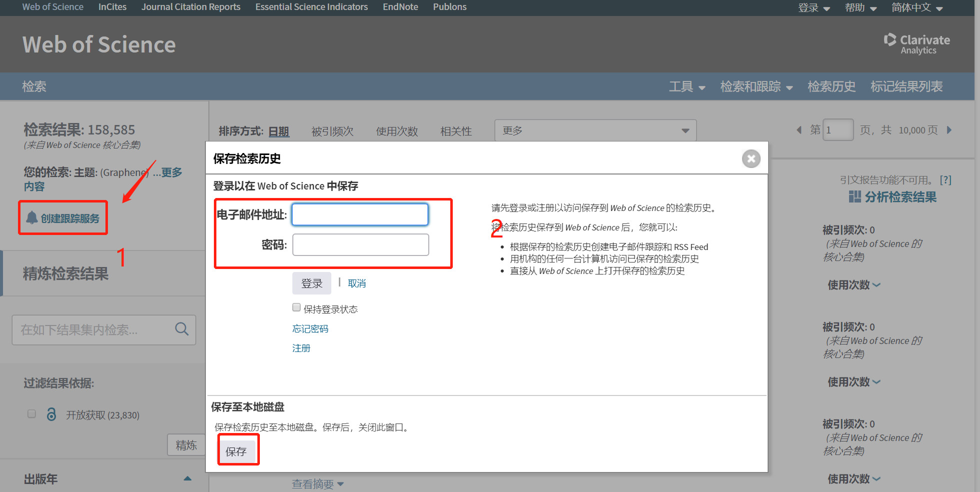Click the Clarivate Analytics logo
This screenshot has height=492, width=980.
coord(917,44)
